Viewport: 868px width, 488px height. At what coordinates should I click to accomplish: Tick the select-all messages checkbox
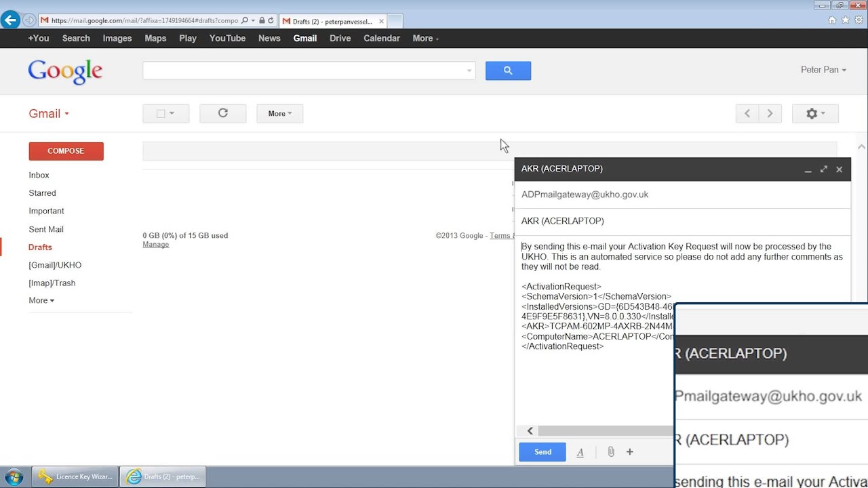point(161,114)
